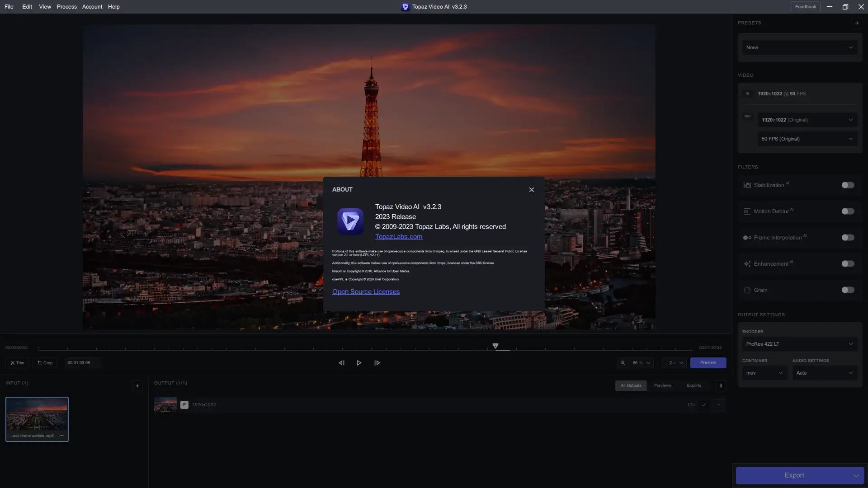Open the Process menu
868x488 pixels.
click(x=66, y=7)
